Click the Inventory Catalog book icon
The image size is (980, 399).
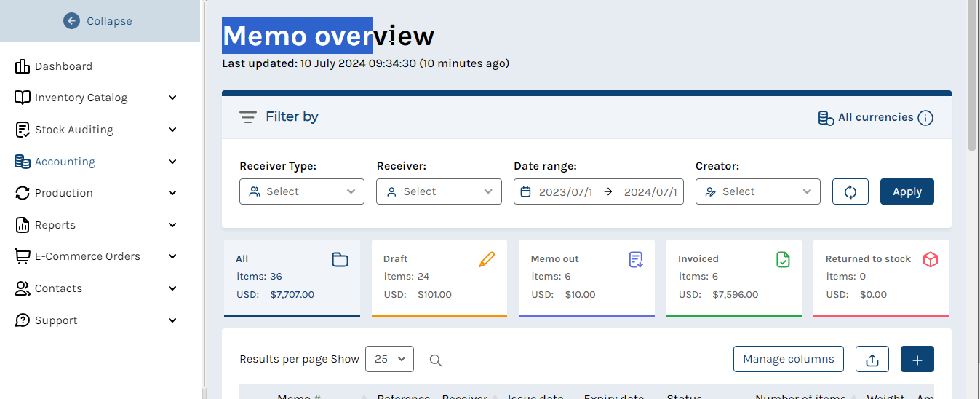click(x=23, y=98)
